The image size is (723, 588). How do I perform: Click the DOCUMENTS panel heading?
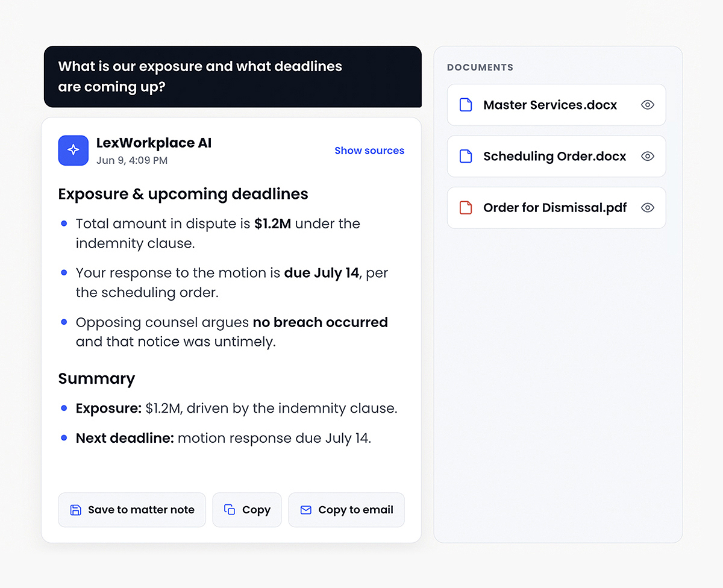480,67
